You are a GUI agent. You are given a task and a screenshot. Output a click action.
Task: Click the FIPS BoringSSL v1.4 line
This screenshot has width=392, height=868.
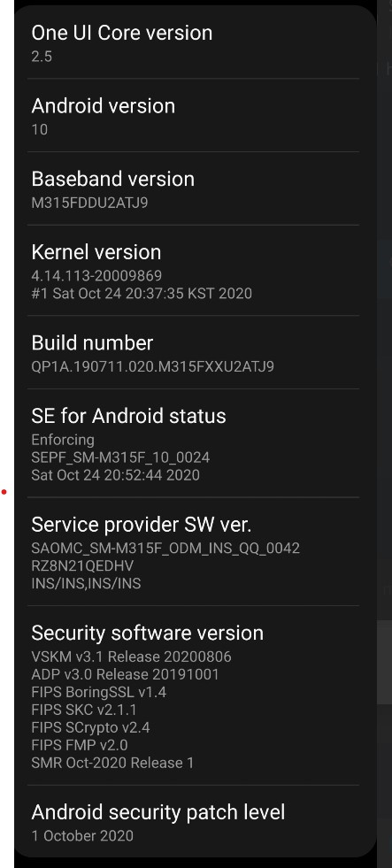98,692
